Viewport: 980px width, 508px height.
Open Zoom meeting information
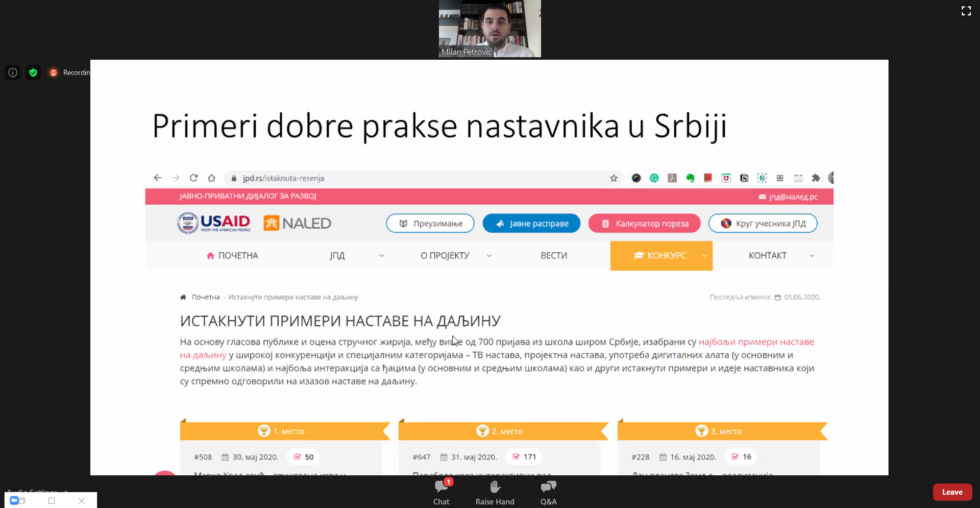12,72
